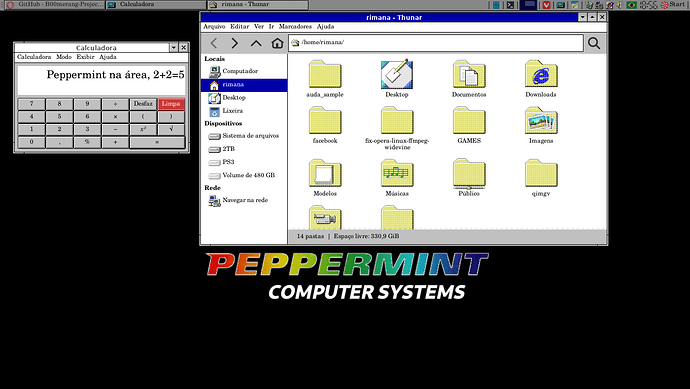Open the Músicas folder icon
The image size is (690, 389).
point(397,173)
